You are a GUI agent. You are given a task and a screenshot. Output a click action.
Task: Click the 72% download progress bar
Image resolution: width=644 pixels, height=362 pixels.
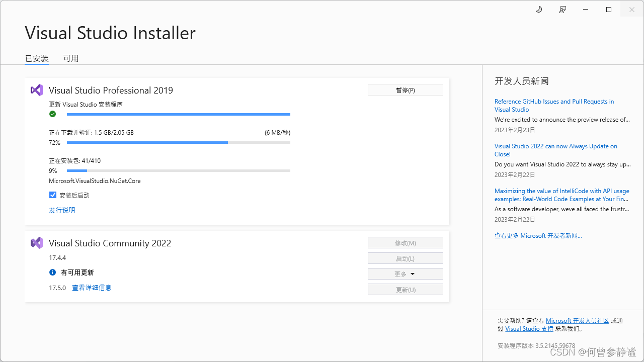[x=179, y=143]
